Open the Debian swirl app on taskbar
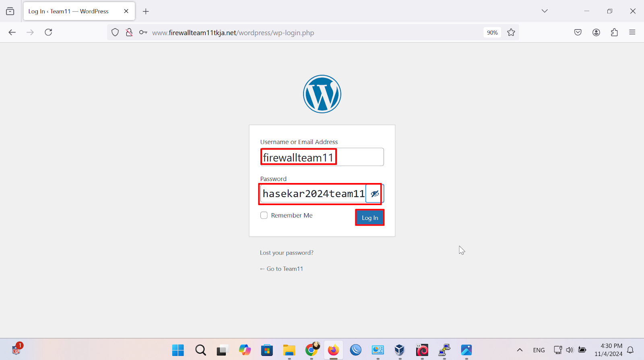The width and height of the screenshot is (644, 360). click(x=422, y=350)
